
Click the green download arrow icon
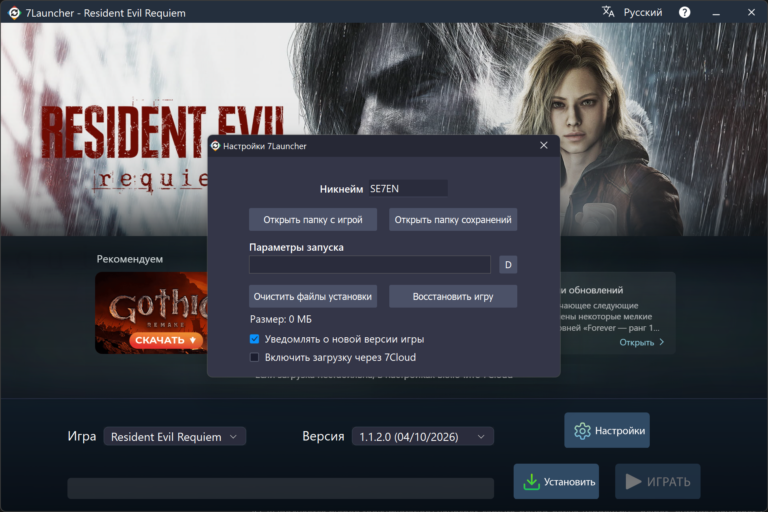(x=531, y=482)
